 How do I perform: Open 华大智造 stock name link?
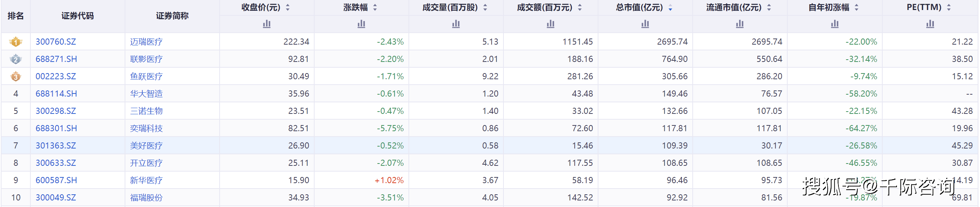[146, 93]
